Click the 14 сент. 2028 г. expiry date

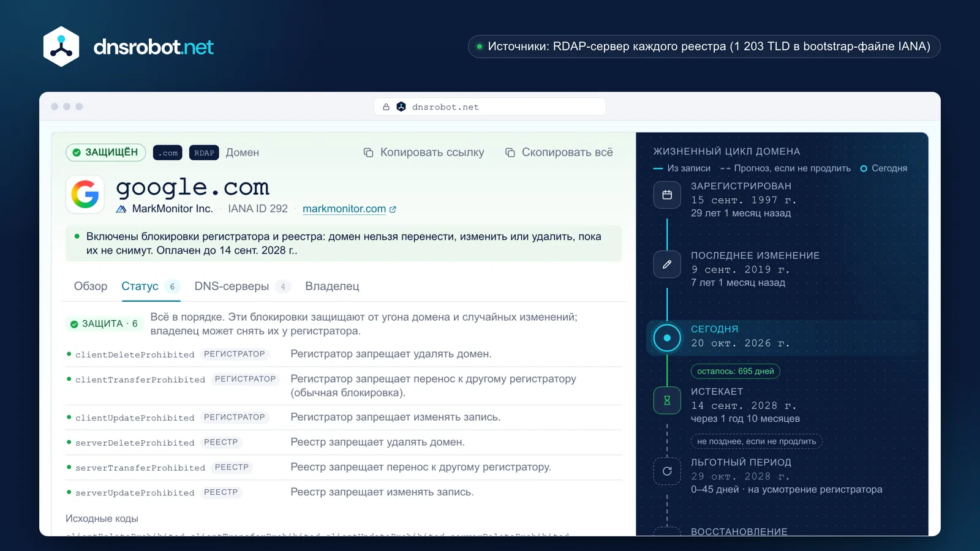(744, 405)
